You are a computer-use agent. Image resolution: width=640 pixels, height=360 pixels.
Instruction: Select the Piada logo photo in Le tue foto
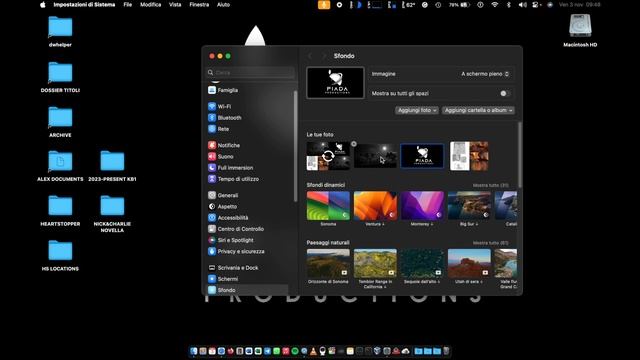coord(422,156)
